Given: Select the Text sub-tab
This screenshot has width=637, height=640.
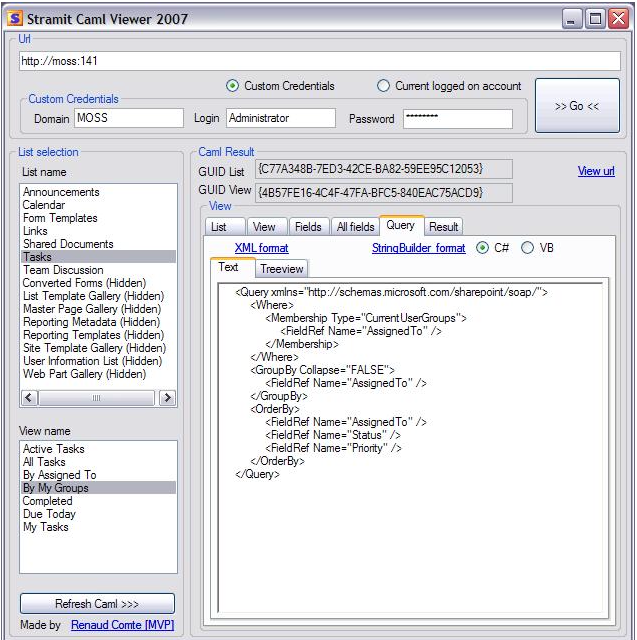Looking at the screenshot, I should pyautogui.click(x=232, y=267).
